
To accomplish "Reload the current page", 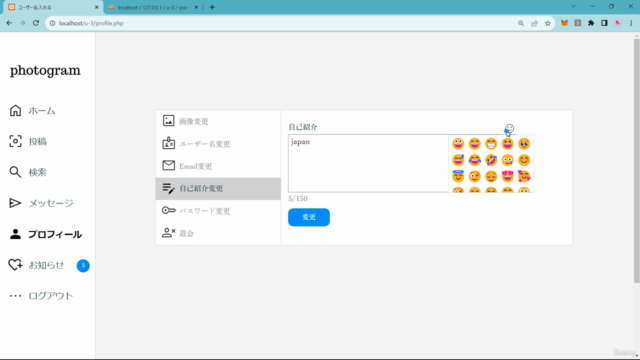I will [x=36, y=23].
